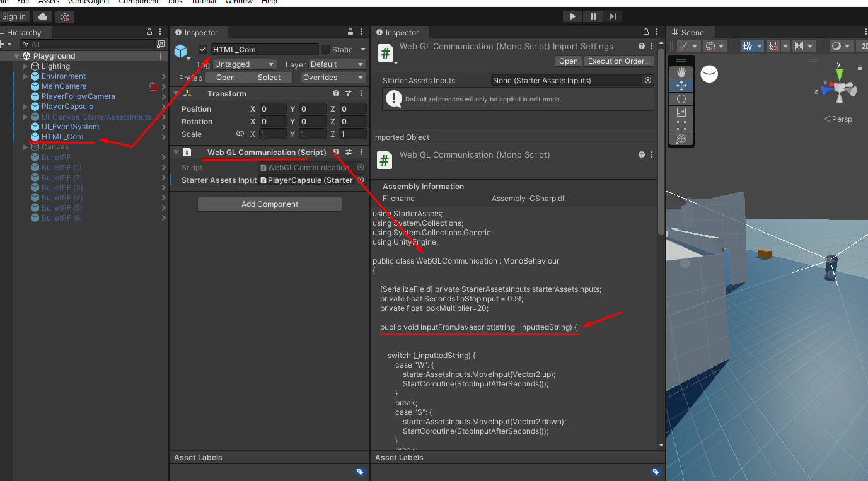
Task: Click Play button
Action: coord(572,16)
